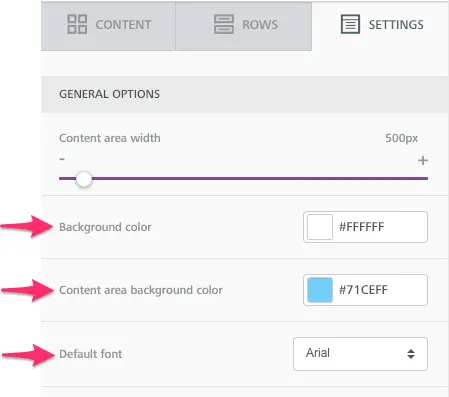
Task: Click the white Background color swatch
Action: (x=320, y=227)
